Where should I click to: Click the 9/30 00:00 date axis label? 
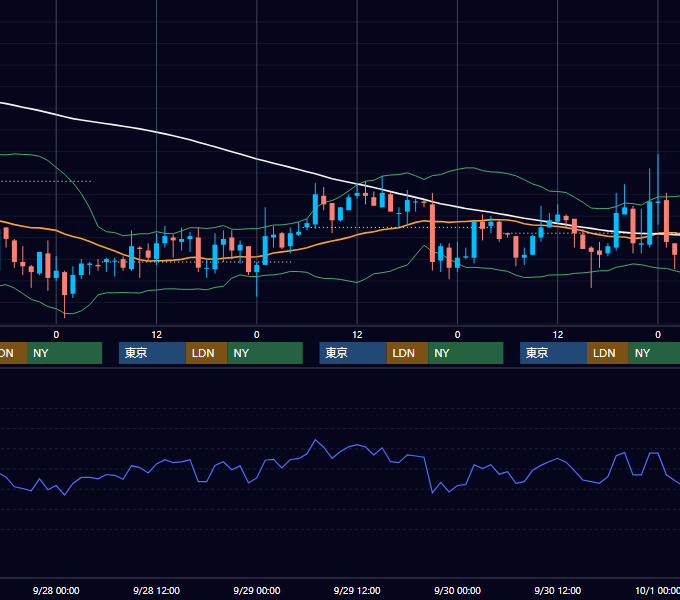[x=457, y=590]
